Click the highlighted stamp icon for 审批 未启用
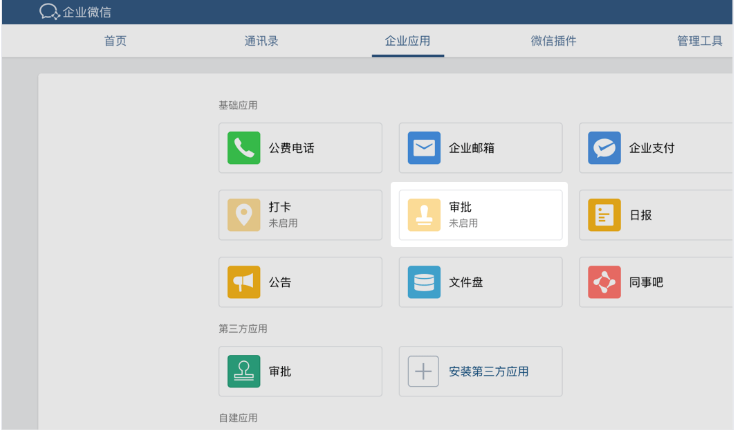734x433 pixels. tap(424, 215)
